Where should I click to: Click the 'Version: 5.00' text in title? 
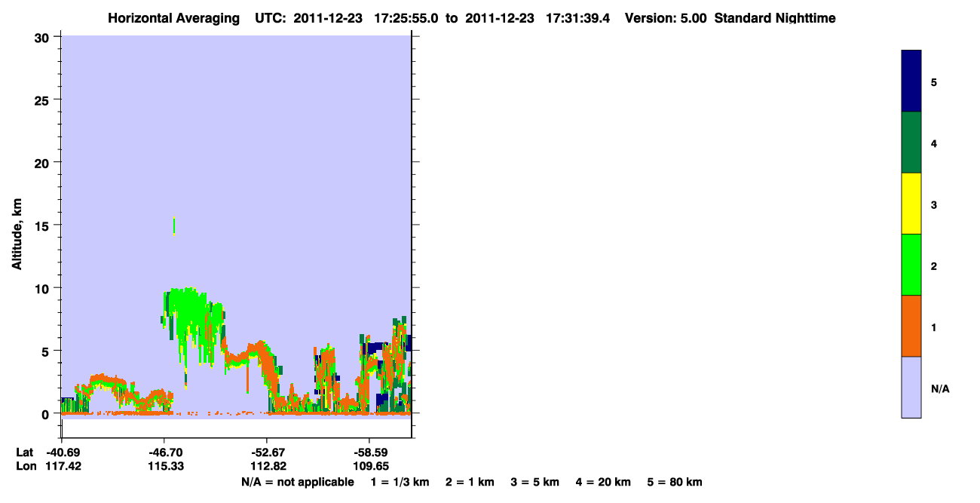pos(666,18)
